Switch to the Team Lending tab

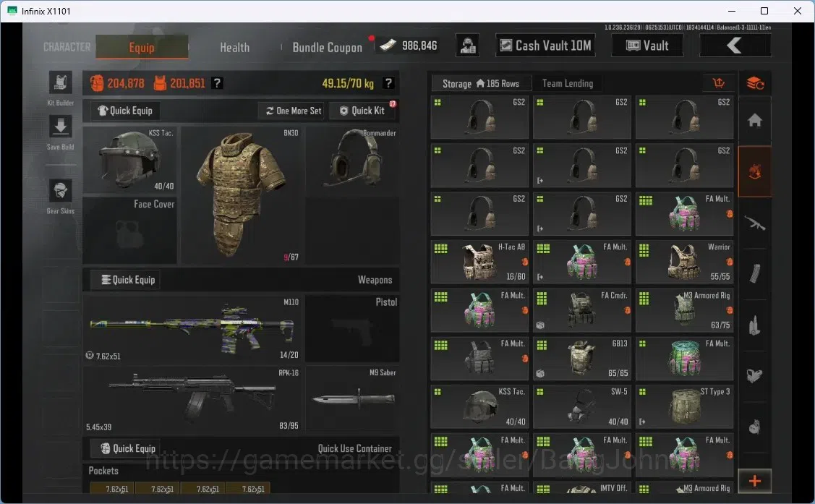(568, 83)
